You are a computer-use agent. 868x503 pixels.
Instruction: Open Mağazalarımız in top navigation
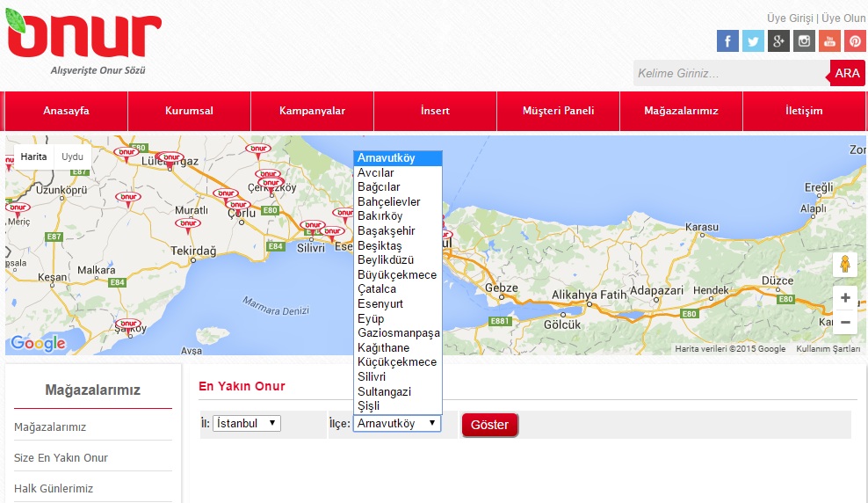coord(681,111)
